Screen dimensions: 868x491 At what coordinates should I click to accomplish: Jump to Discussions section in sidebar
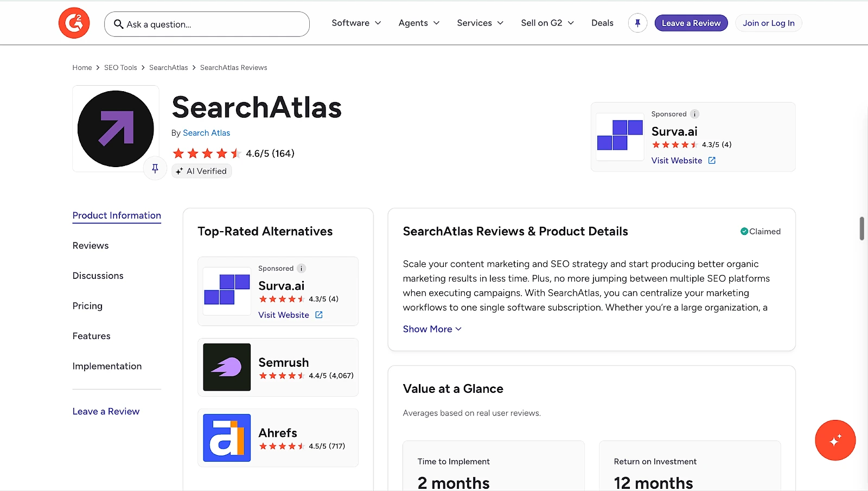(x=98, y=276)
